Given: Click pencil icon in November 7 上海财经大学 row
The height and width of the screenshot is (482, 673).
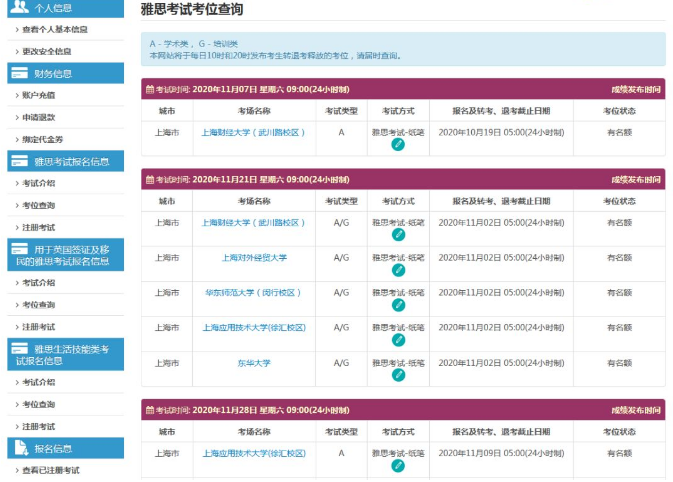Looking at the screenshot, I should (x=398, y=145).
